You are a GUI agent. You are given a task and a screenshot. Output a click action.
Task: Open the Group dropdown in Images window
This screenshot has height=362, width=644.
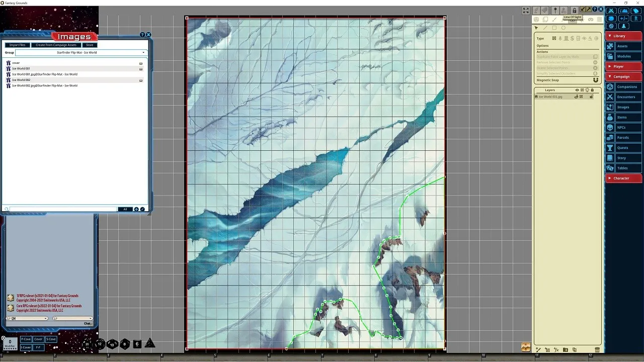[80, 52]
